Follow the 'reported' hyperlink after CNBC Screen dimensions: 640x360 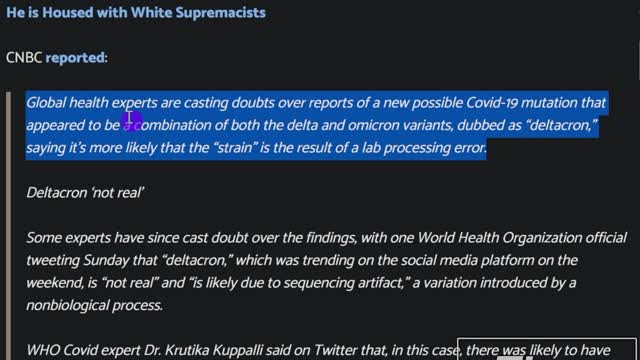point(75,58)
